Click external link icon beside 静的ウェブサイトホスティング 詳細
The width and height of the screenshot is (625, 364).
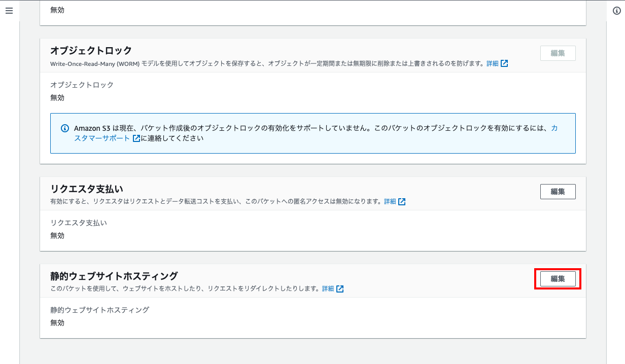(340, 289)
